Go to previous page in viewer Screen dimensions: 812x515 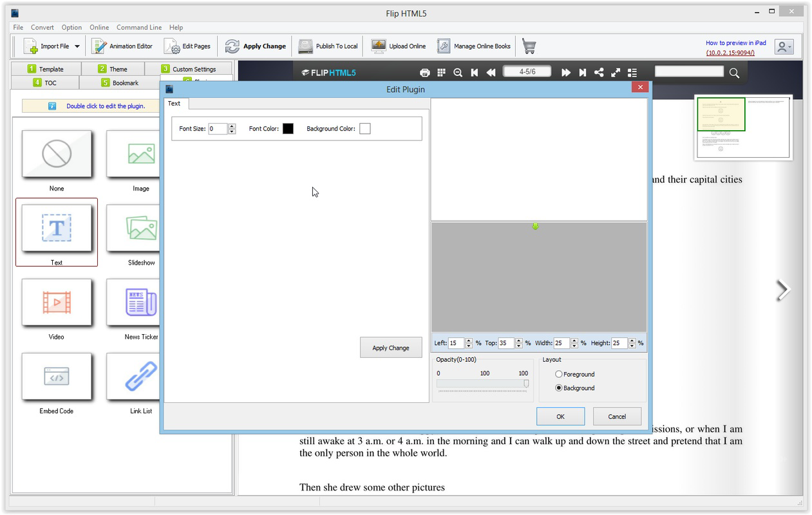tap(491, 73)
